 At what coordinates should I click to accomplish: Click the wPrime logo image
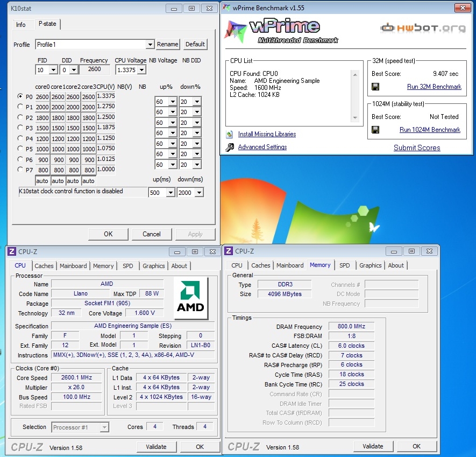[281, 31]
